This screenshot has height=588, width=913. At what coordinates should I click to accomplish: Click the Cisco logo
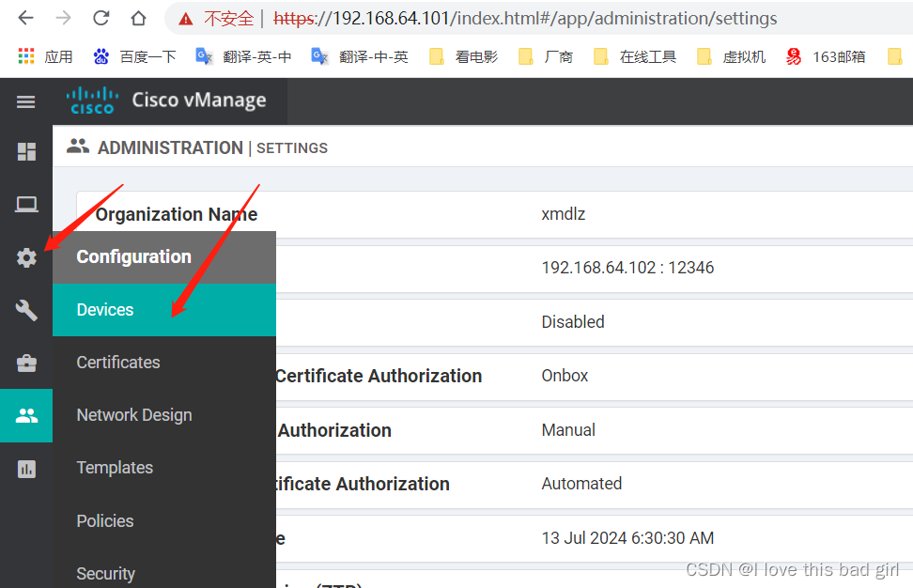92,101
